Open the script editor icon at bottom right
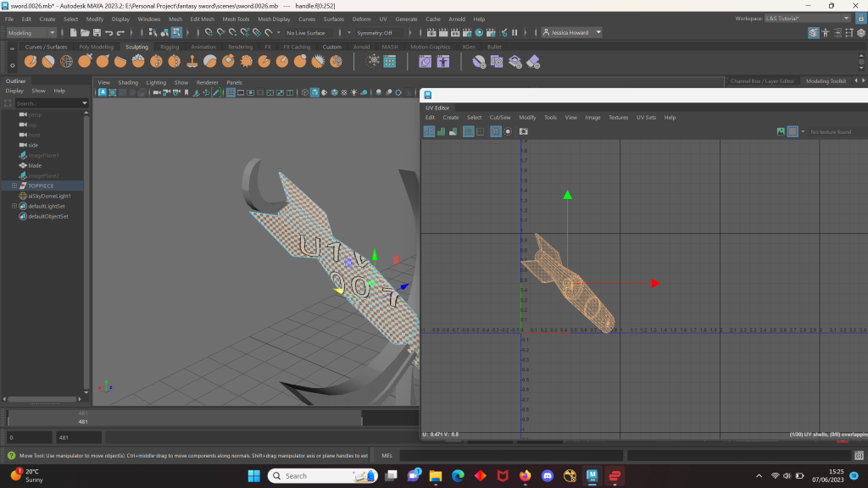The image size is (868, 488). (859, 455)
